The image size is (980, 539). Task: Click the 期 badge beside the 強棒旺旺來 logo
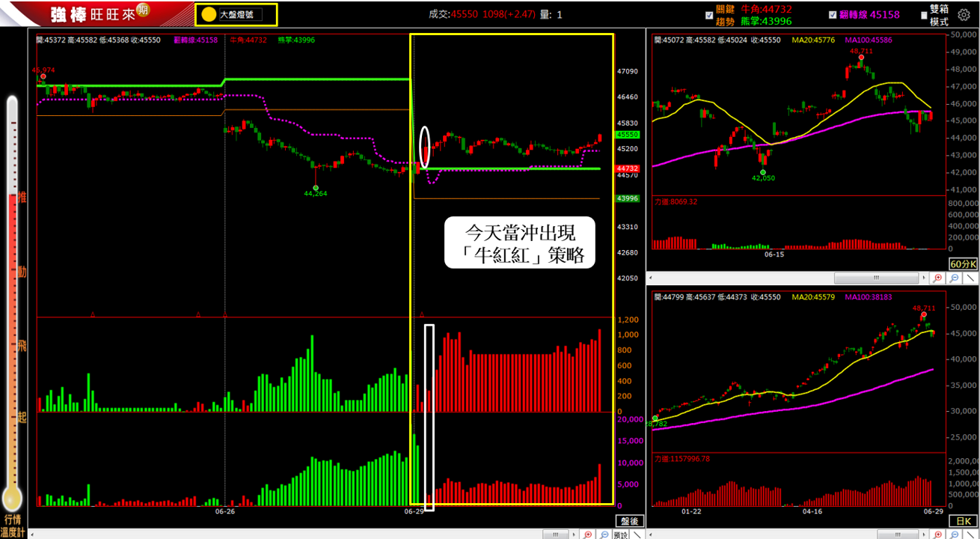click(141, 10)
